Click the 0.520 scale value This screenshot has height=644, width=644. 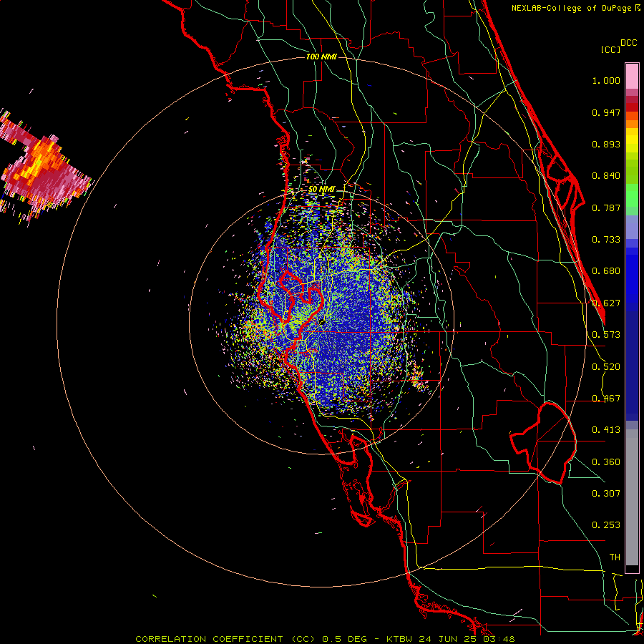click(606, 367)
